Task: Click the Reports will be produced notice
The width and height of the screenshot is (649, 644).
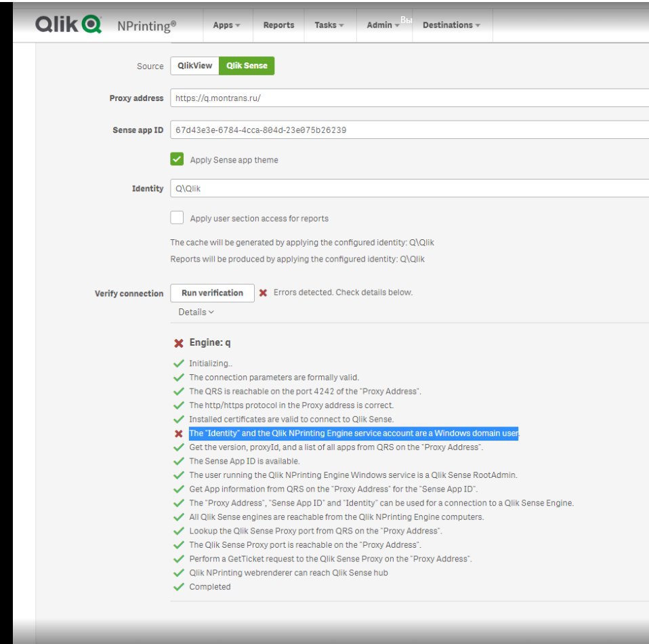Action: (297, 259)
